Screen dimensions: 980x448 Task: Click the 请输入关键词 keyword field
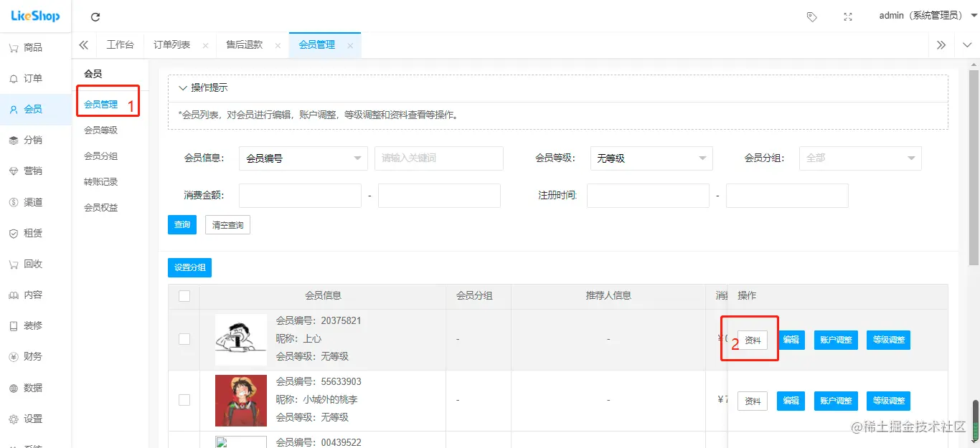[x=439, y=158]
